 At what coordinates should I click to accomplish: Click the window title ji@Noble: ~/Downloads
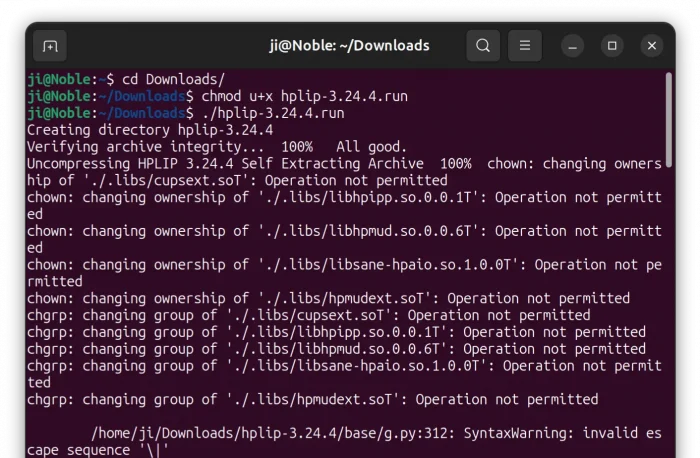pos(349,46)
